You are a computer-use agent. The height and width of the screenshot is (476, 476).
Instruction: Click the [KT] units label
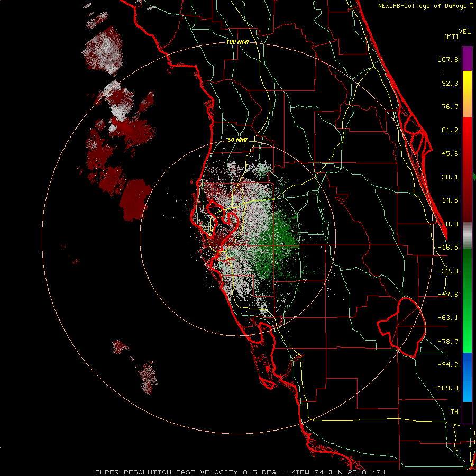pyautogui.click(x=451, y=36)
